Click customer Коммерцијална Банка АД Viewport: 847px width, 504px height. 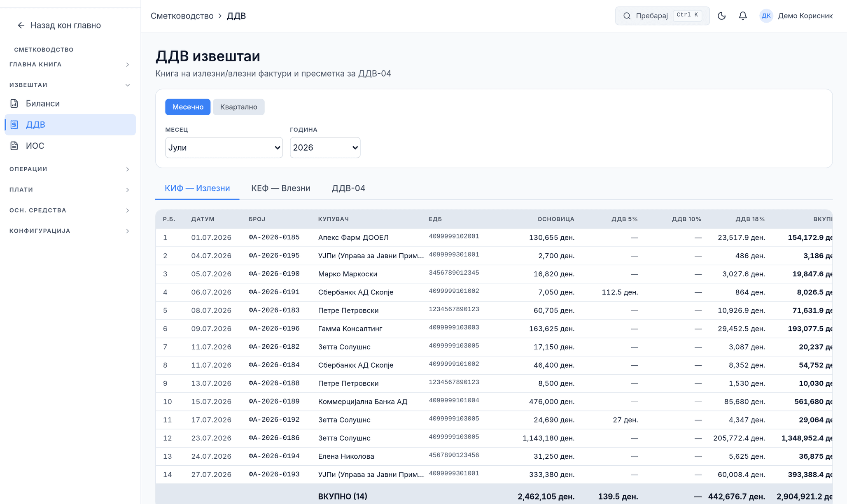click(362, 401)
